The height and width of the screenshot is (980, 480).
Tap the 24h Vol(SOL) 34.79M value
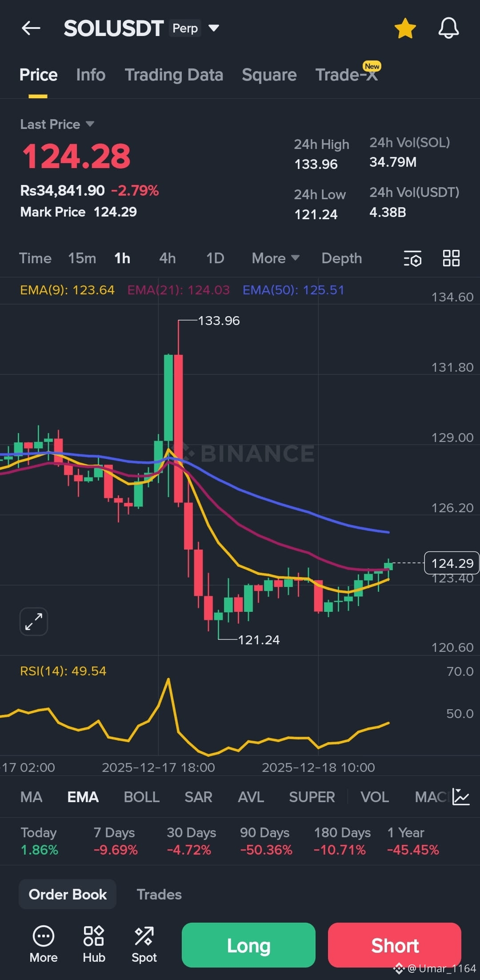pyautogui.click(x=393, y=162)
